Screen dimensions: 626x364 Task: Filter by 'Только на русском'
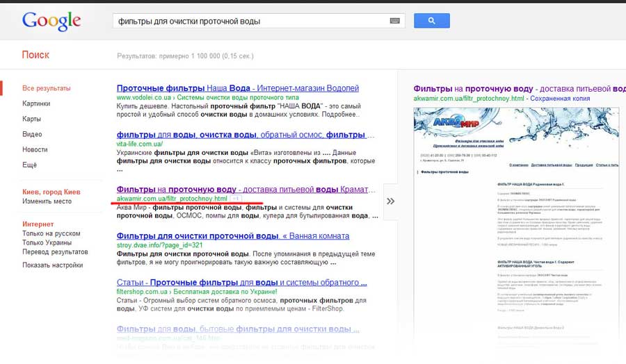(51, 233)
